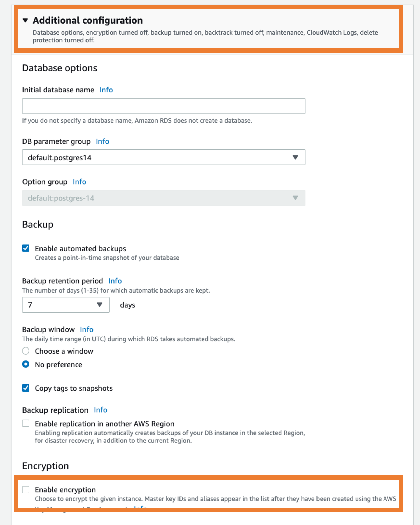This screenshot has height=525, width=420.
Task: Open Info link for Backup replication
Action: pyautogui.click(x=101, y=410)
